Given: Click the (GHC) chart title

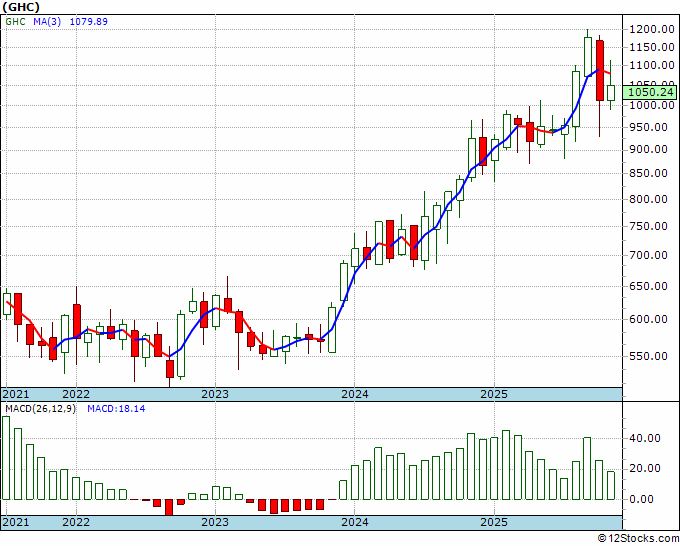Looking at the screenshot, I should click(21, 7).
